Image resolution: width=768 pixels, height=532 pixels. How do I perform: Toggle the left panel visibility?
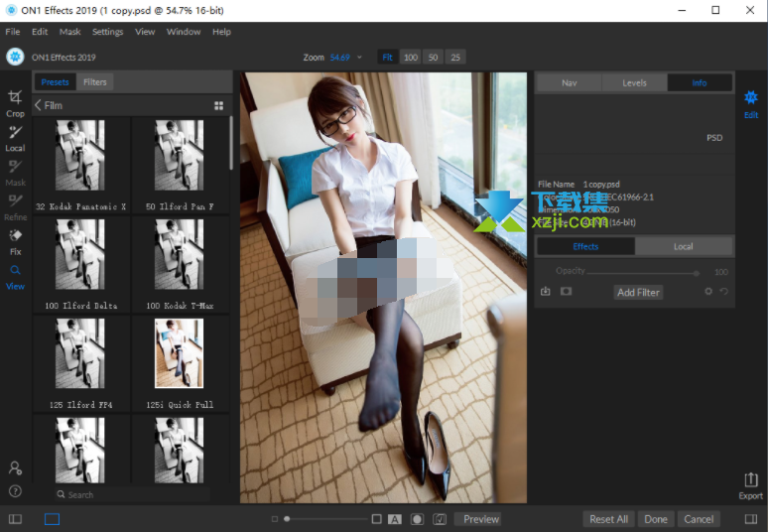15,519
